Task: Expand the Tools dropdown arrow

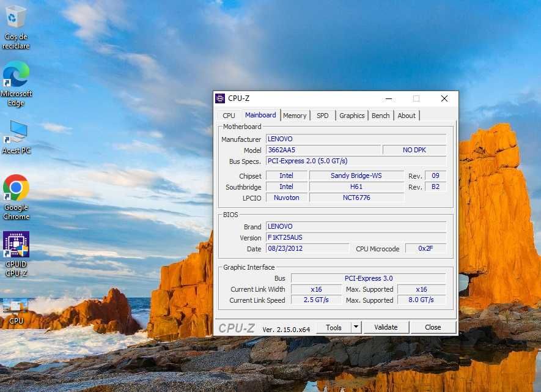Action: tap(356, 327)
